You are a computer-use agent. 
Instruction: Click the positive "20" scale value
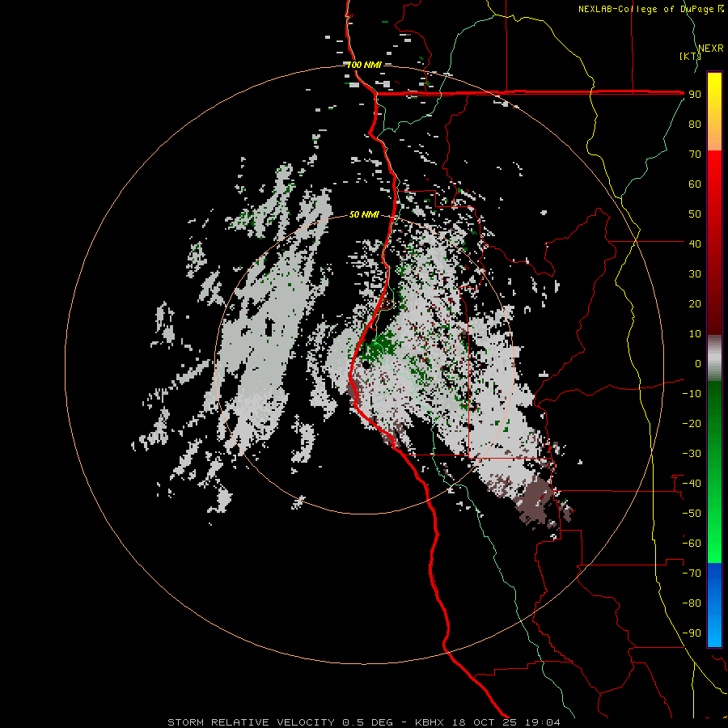tap(695, 303)
